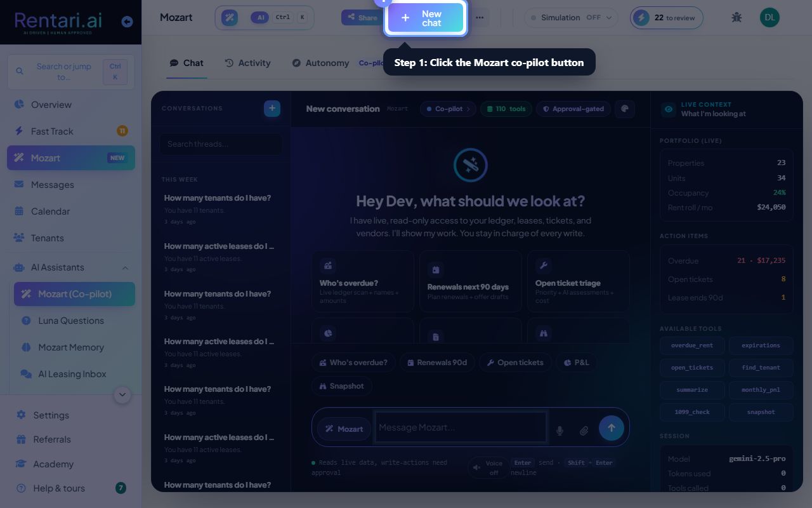Click the Message Mozart text field
This screenshot has height=508, width=812.
click(x=461, y=427)
